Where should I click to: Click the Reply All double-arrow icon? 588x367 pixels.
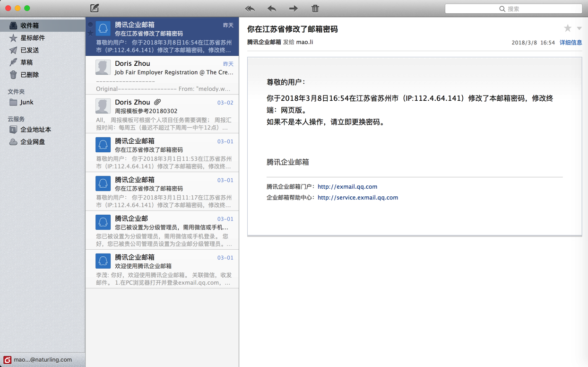[x=250, y=9]
